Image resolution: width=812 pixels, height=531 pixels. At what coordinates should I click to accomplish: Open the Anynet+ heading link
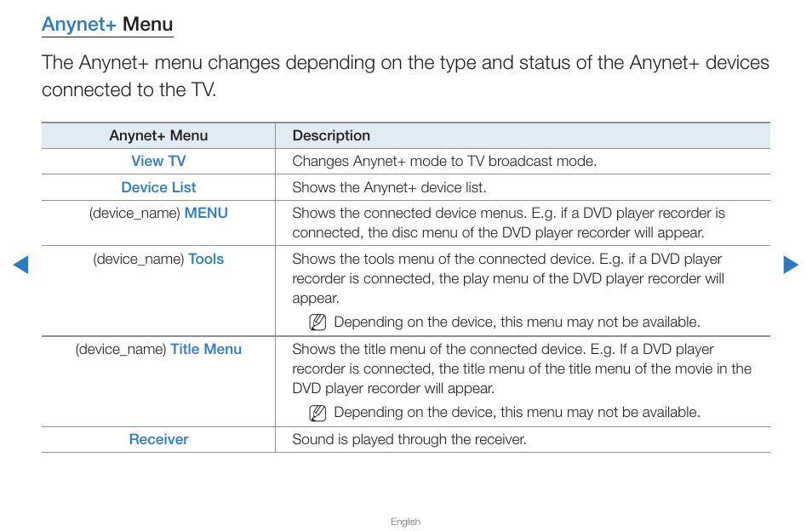[78, 25]
